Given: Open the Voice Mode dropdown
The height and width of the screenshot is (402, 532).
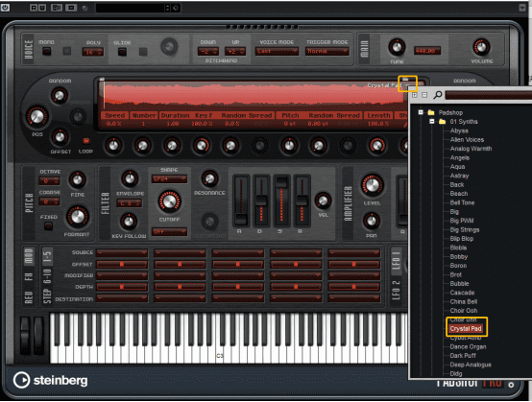Looking at the screenshot, I should pos(277,51).
